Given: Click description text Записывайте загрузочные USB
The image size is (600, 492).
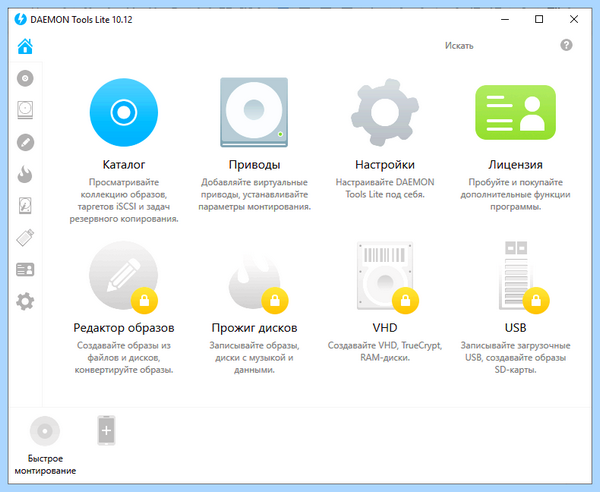Looking at the screenshot, I should click(515, 358).
